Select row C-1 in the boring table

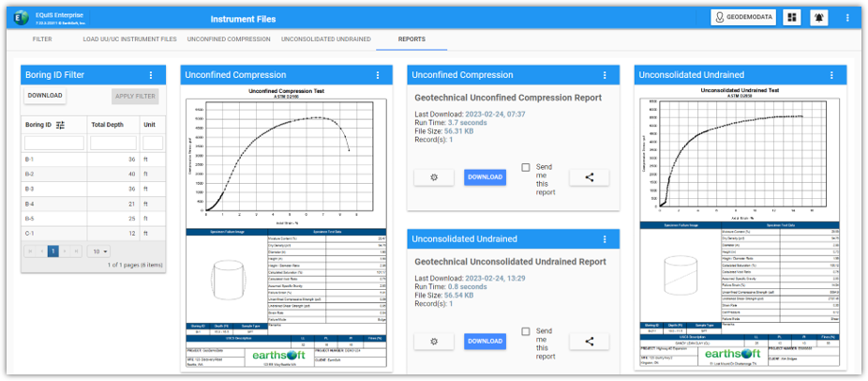click(93, 234)
